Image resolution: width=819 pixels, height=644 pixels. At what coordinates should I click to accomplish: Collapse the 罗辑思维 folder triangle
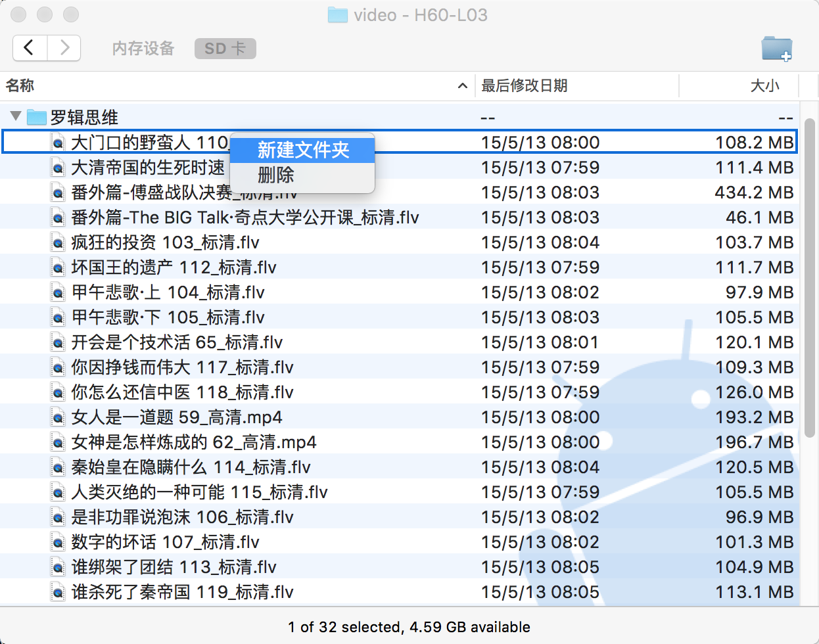(16, 116)
